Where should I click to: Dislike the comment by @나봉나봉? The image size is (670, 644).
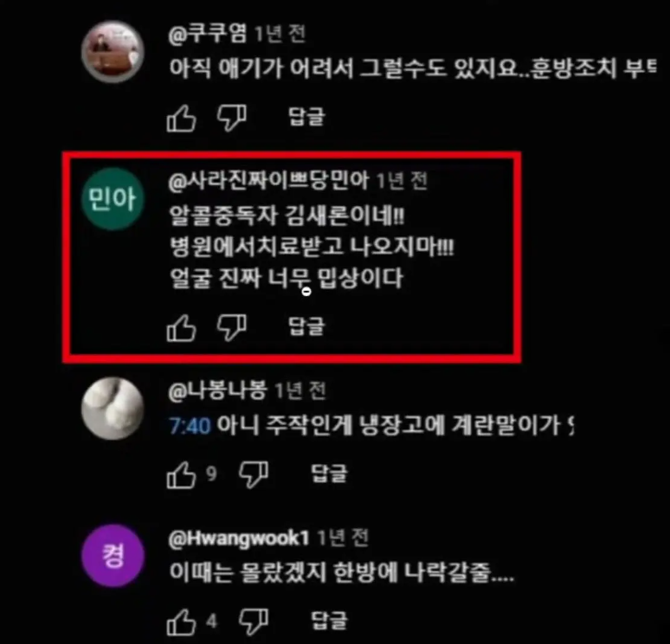coord(254,474)
